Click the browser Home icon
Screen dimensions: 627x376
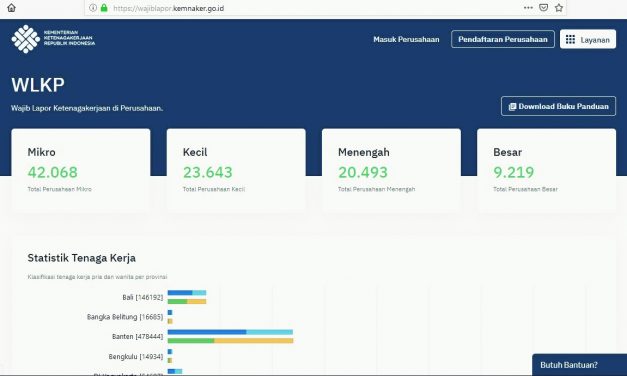coord(11,8)
